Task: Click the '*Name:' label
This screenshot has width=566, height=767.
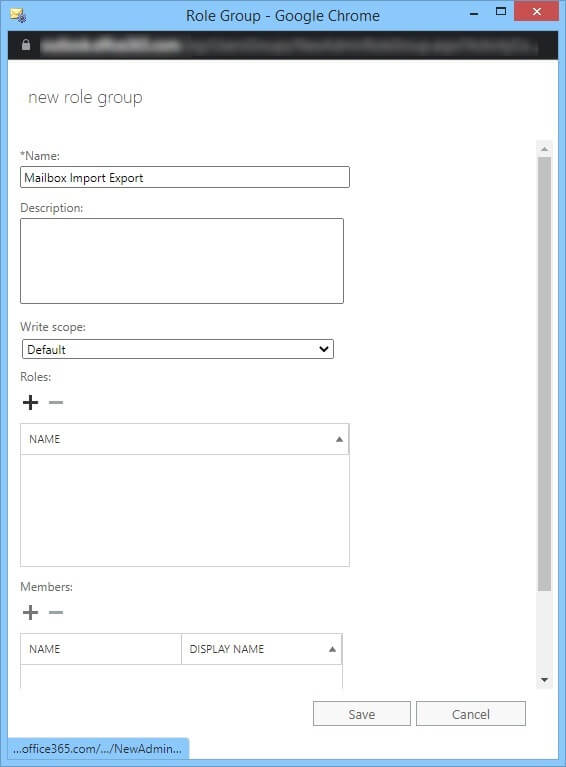Action: pos(40,156)
